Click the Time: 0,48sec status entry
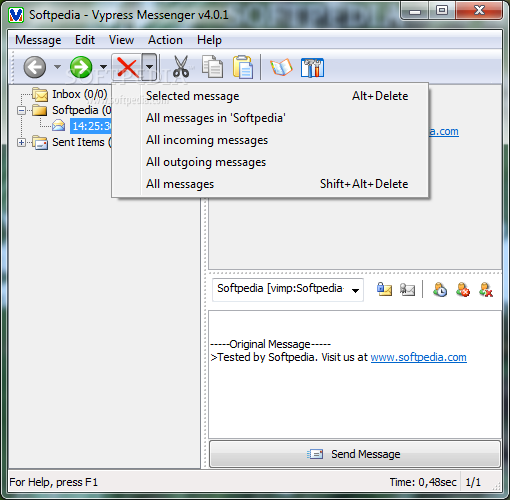Screen dimensions: 510x500 tap(423, 482)
